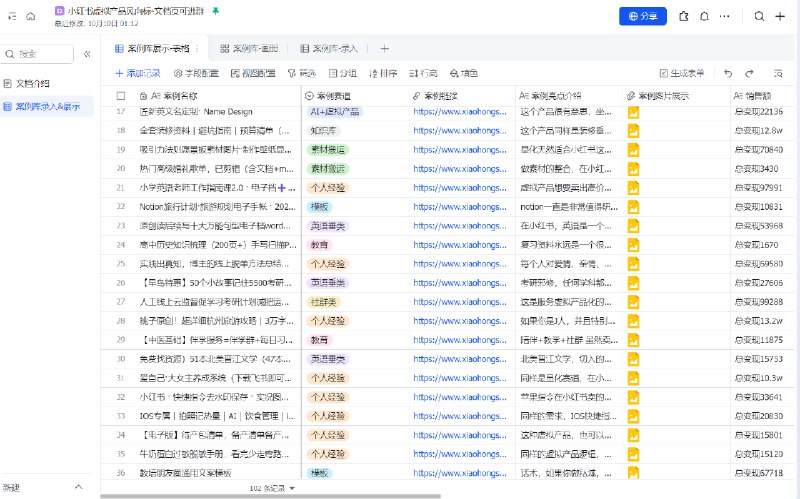Focus the sidebar search field

click(x=38, y=54)
